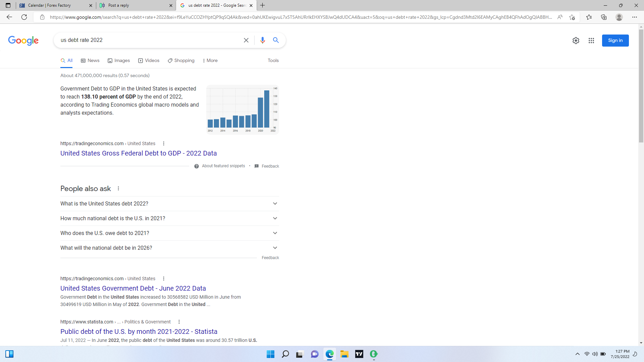Click the voice search microphone icon
Viewport: 644px width, 362px height.
pos(262,40)
